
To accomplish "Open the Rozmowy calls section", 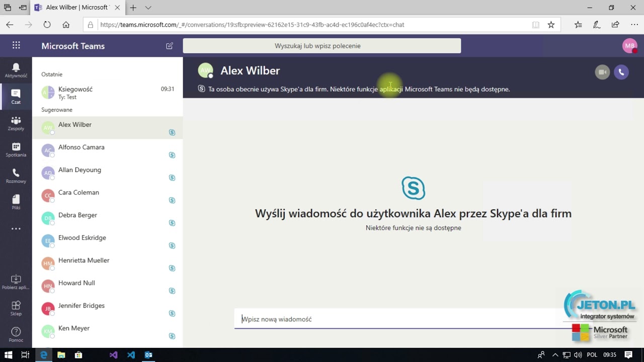I will tap(16, 175).
